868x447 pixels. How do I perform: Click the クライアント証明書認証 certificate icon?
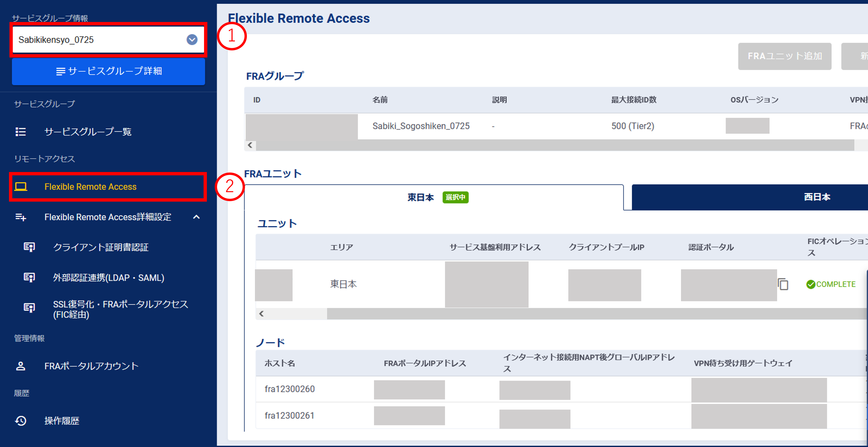29,247
